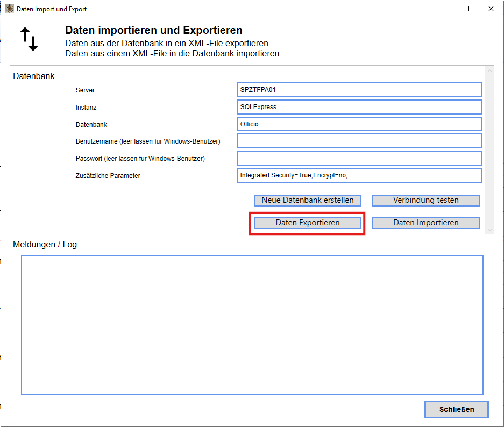
Task: Click Daten Importieren to start importing
Action: click(x=425, y=223)
